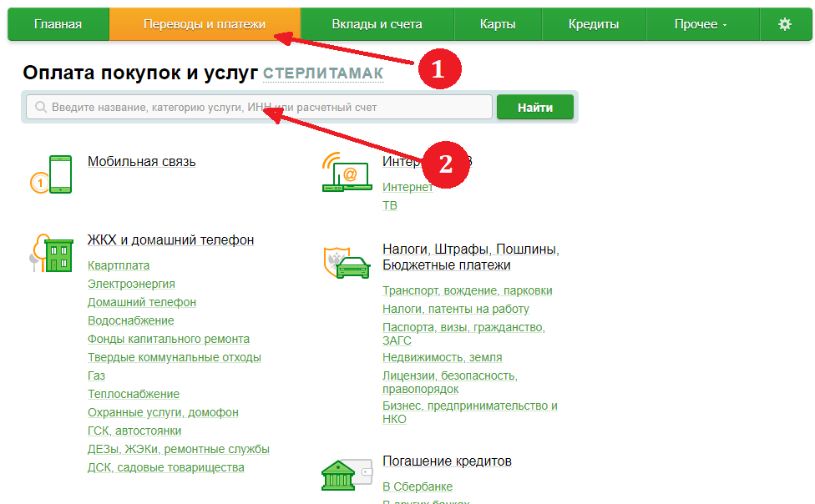Screen dimensions: 815x504
Task: Select the Электроэнергия link
Action: tap(131, 284)
